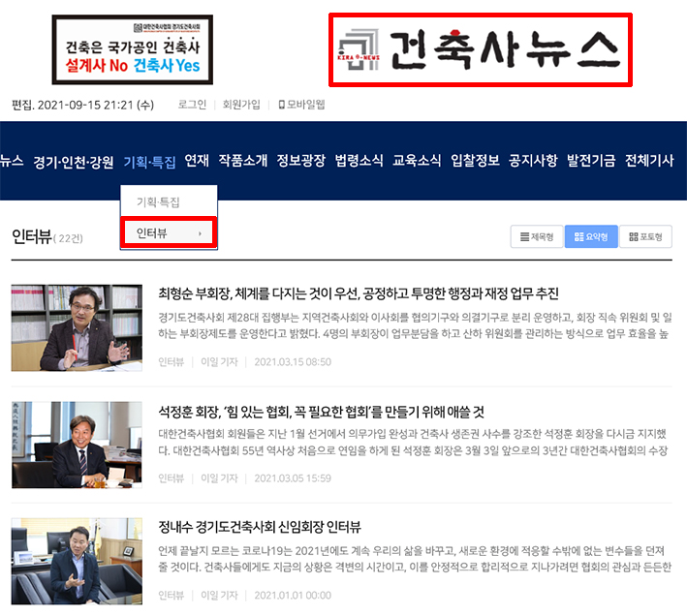687x616 pixels.
Task: Click the 포토형 grid icon
Action: click(634, 237)
